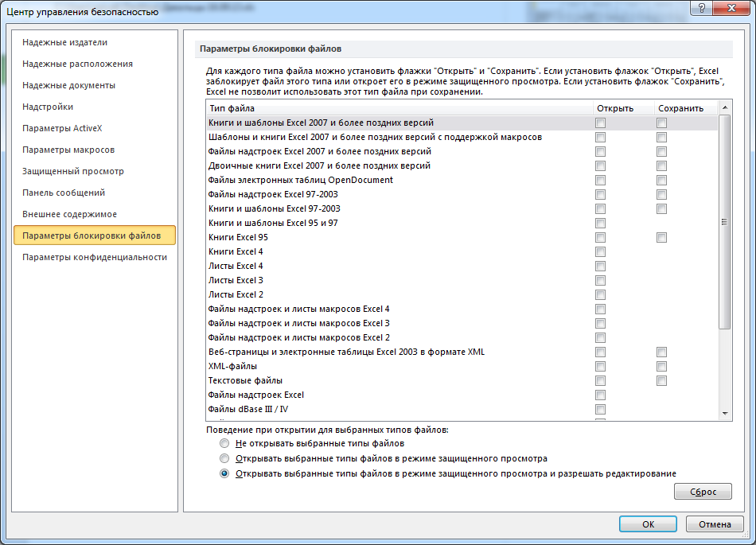Image resolution: width=756 pixels, height=545 pixels.
Task: Click the Открыть column header
Action: point(623,108)
